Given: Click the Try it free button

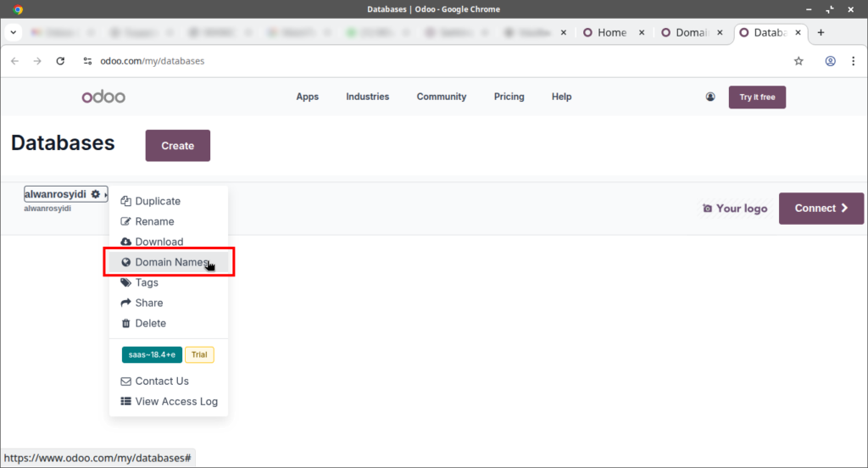Looking at the screenshot, I should (x=757, y=97).
